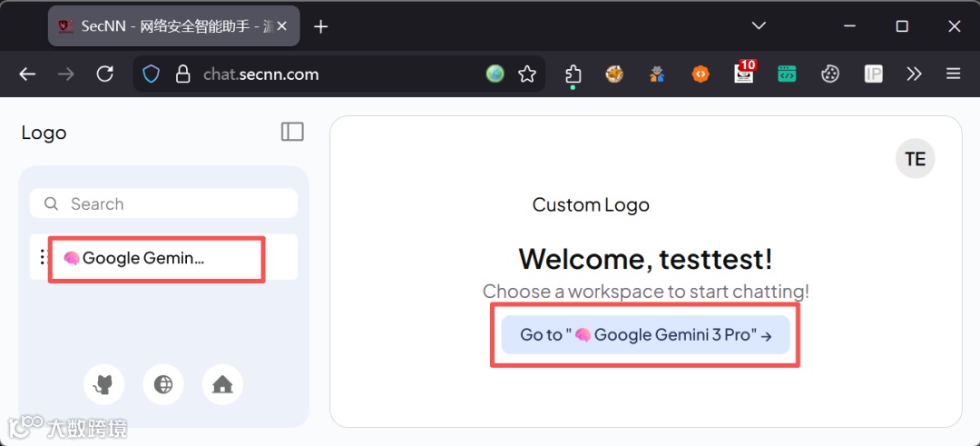Close the SecNN tab
The image size is (980, 446).
[282, 26]
